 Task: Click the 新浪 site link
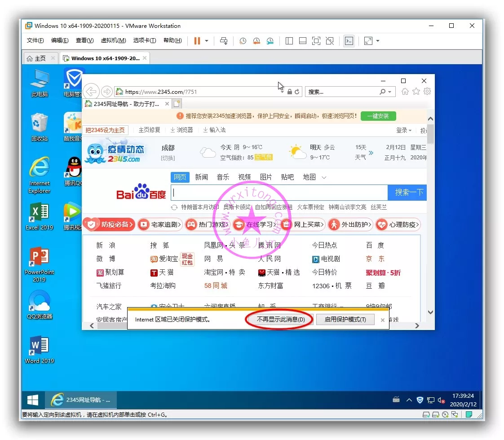coord(106,245)
